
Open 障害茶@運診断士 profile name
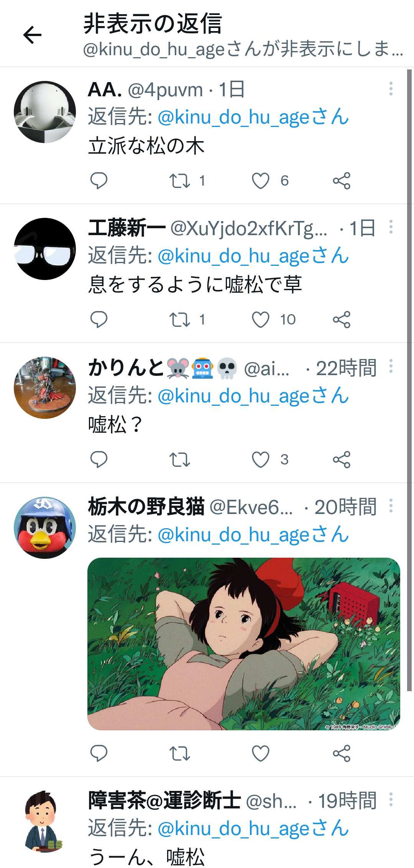point(164,800)
